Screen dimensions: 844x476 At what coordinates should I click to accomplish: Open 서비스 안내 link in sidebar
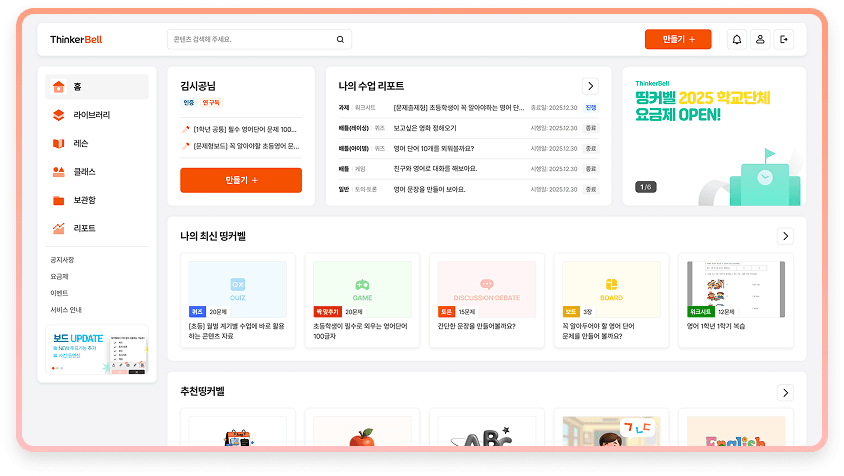click(x=66, y=310)
